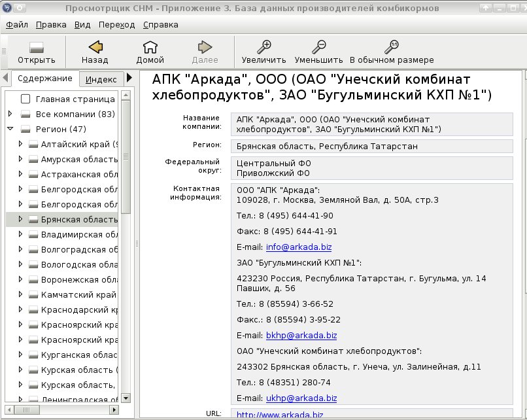Viewport: 527px width, 420px height.
Task: Click the Краснодарский край folder icon
Action: point(33,309)
